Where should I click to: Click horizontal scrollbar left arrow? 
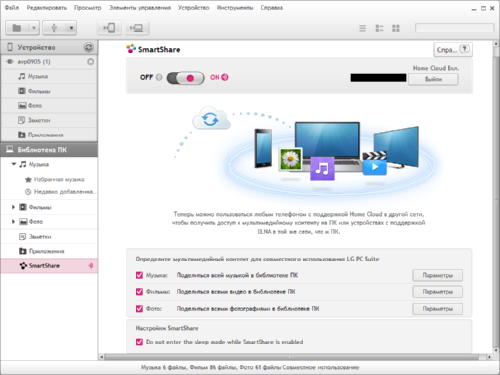(102, 357)
